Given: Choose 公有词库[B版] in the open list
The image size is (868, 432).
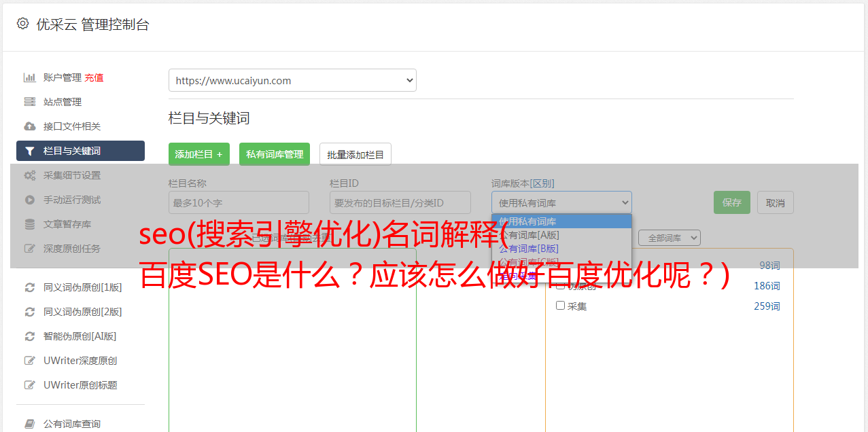Looking at the screenshot, I should pos(561,249).
